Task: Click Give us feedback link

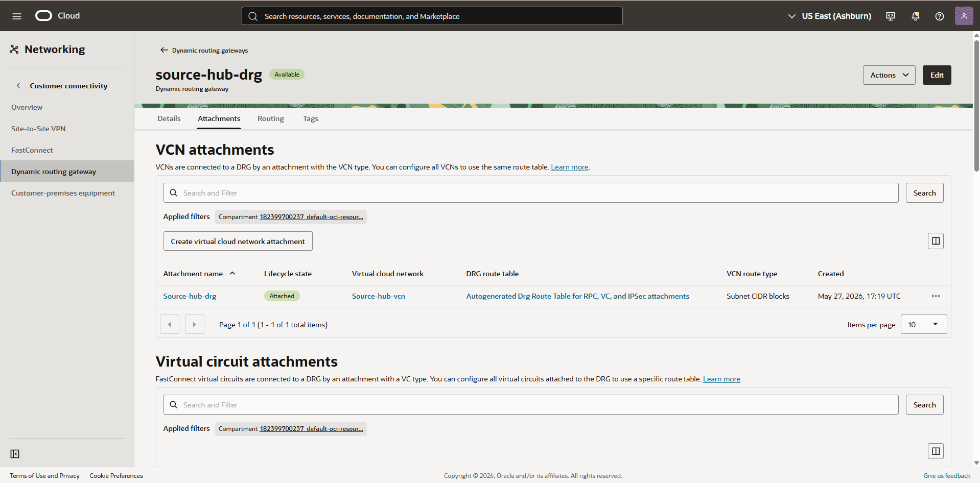Action: point(946,476)
